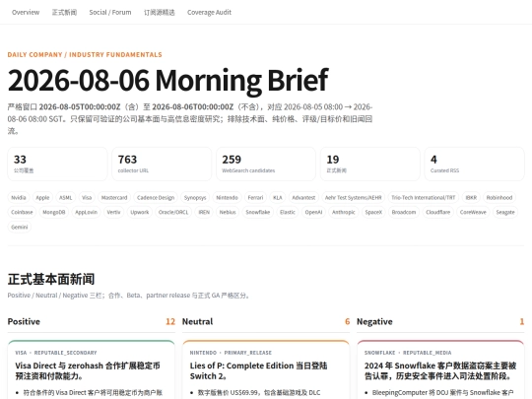Viewport: 532px width, 399px height.
Task: Select the OpenAI chip
Action: [x=313, y=212]
